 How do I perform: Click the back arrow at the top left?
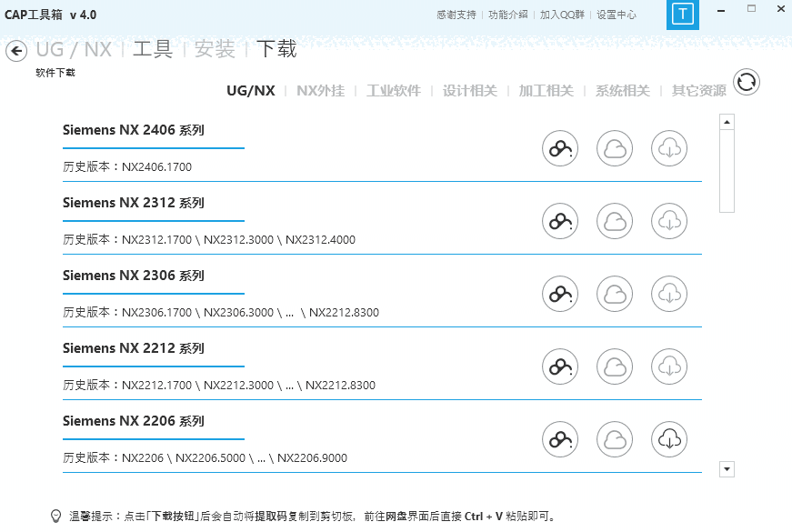(x=15, y=51)
